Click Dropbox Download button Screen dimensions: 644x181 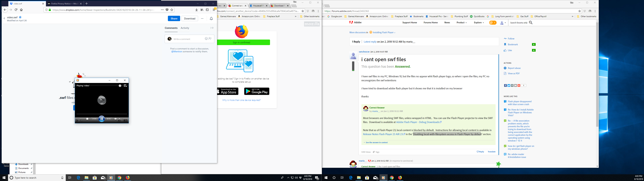(190, 18)
